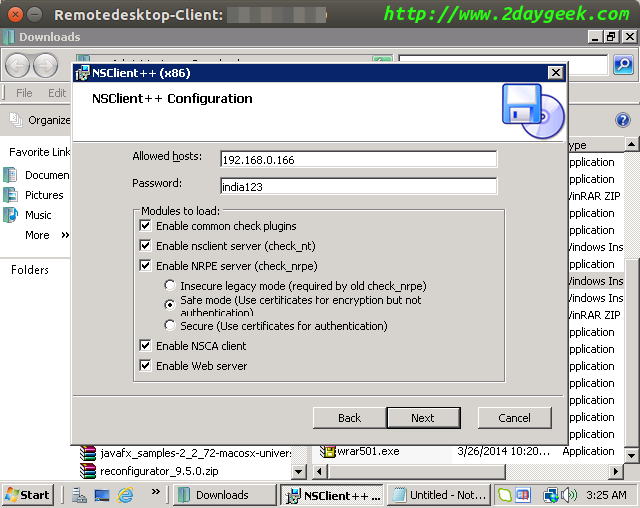Click the volume speaker tray icon
Screen dimensions: 640x508
[x=569, y=495]
